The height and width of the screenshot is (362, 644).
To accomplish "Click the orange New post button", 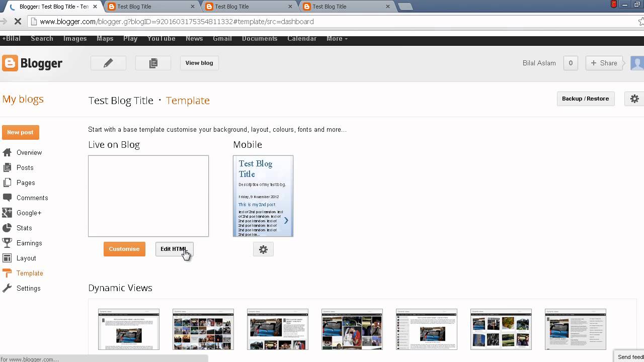I will click(21, 132).
